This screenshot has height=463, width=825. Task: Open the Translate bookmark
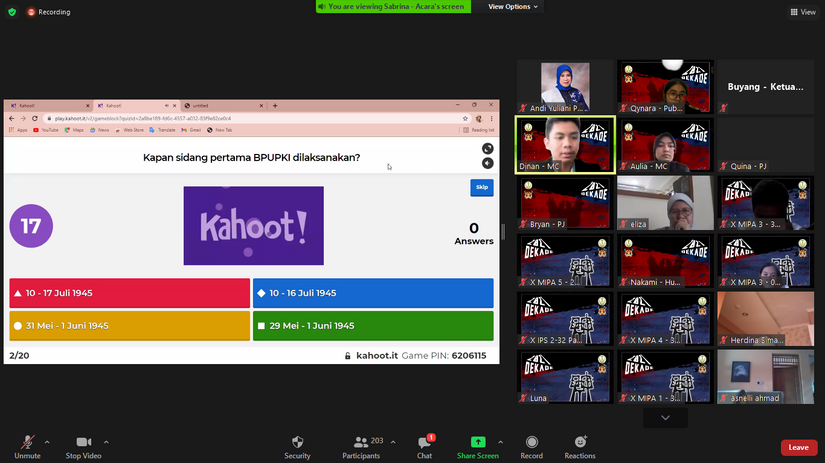pyautogui.click(x=162, y=130)
